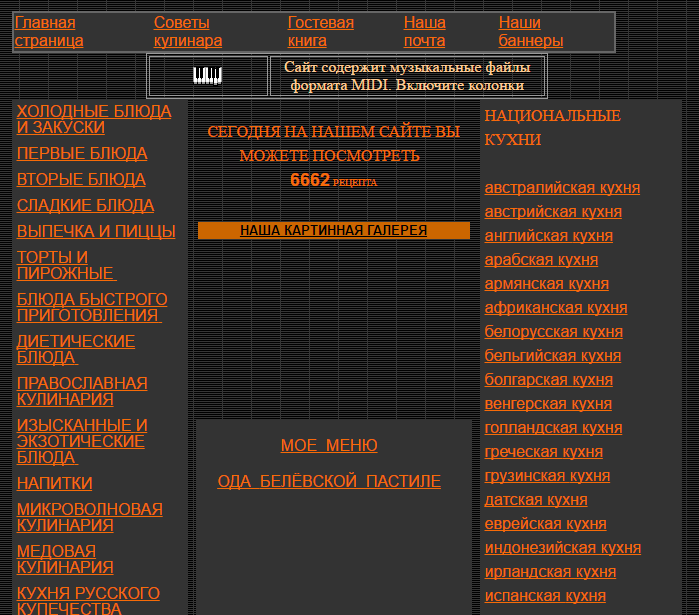This screenshot has width=699, height=615.
Task: Go to the Гостевая книга page
Action: (320, 31)
